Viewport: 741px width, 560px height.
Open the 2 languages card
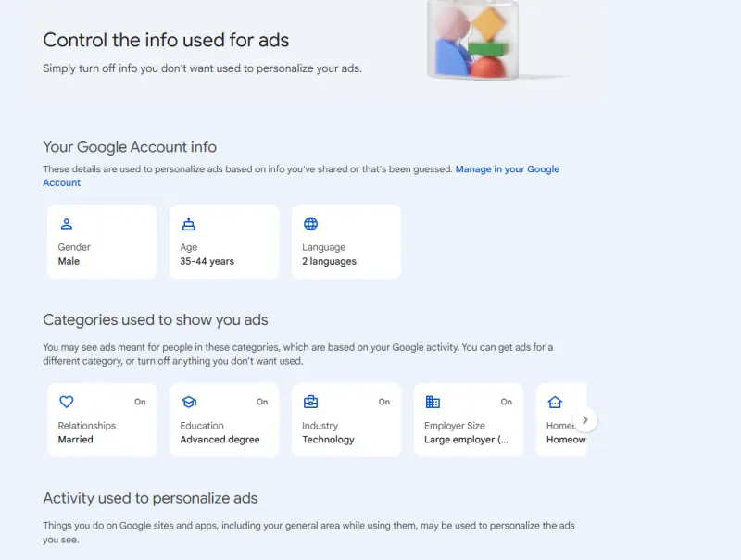click(x=346, y=243)
